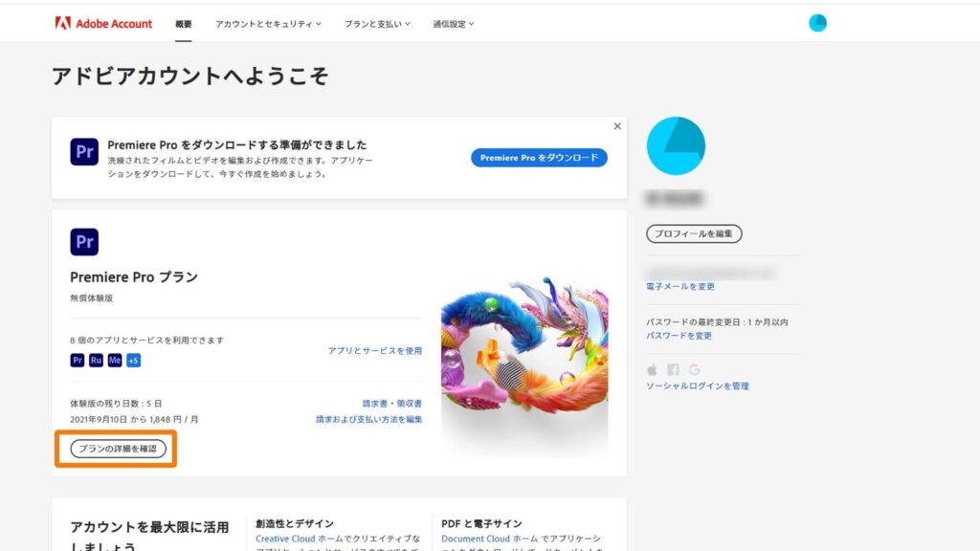Viewport: 980px width, 551px height.
Task: Click the 電子メールを変更 link
Action: point(680,287)
